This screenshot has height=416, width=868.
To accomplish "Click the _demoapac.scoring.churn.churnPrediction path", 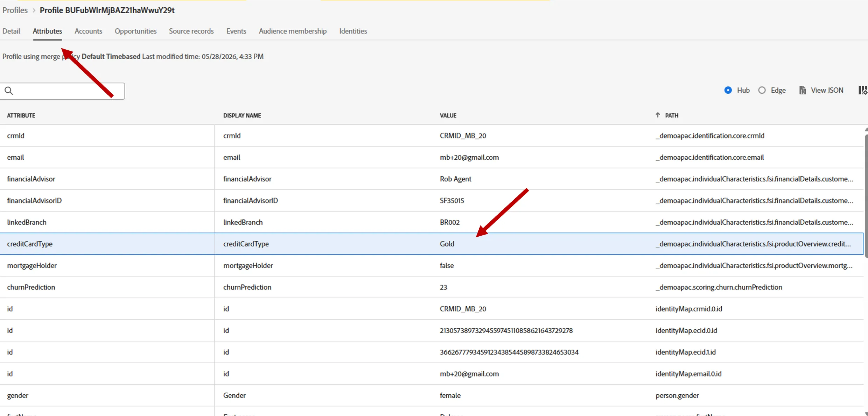I will pos(719,287).
